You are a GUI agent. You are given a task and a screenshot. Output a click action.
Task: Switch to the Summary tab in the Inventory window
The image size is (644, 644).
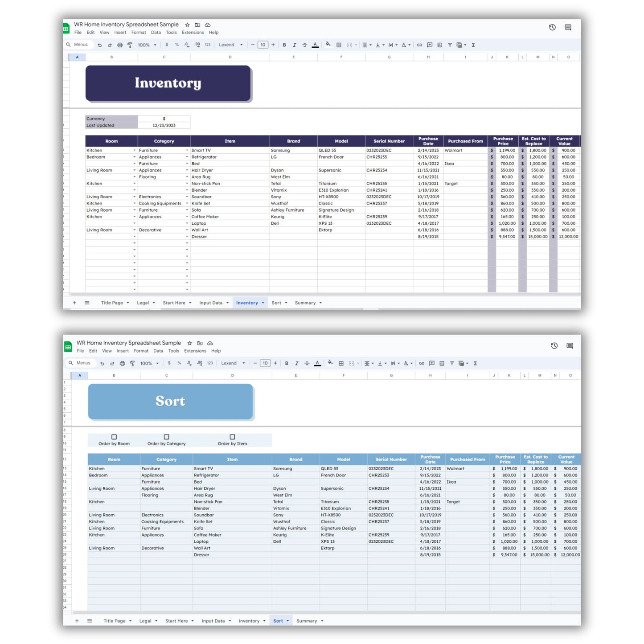point(305,303)
